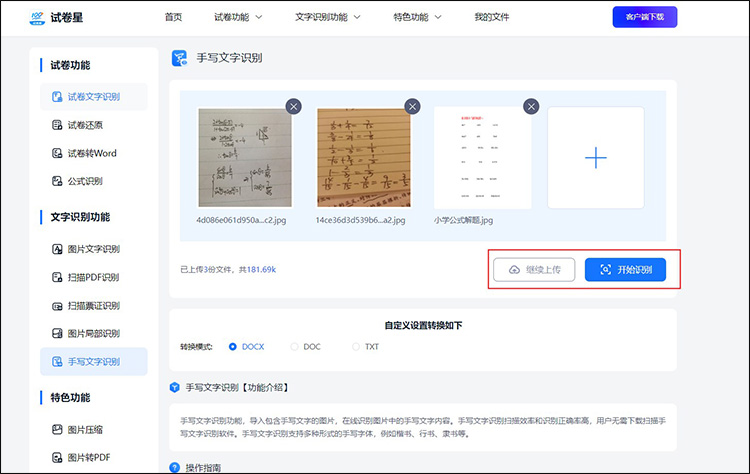750x474 pixels.
Task: Click the 文字识别功能 sidebar section heading
Action: pyautogui.click(x=80, y=217)
